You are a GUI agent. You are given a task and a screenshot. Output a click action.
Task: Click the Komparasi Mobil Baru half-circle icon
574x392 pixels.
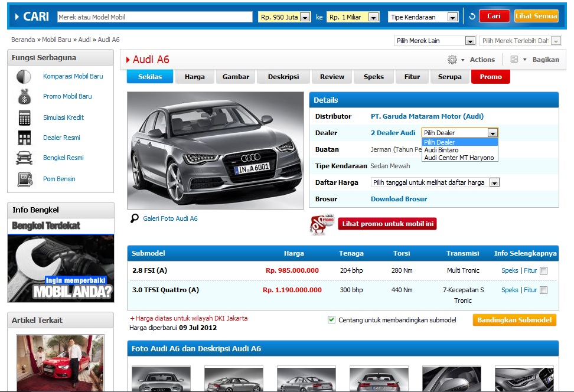pyautogui.click(x=24, y=77)
